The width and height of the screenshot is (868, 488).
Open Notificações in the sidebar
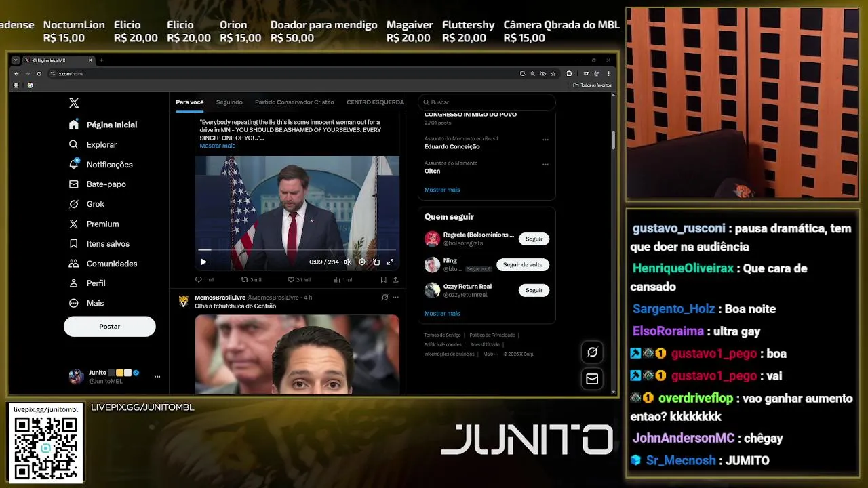point(101,164)
